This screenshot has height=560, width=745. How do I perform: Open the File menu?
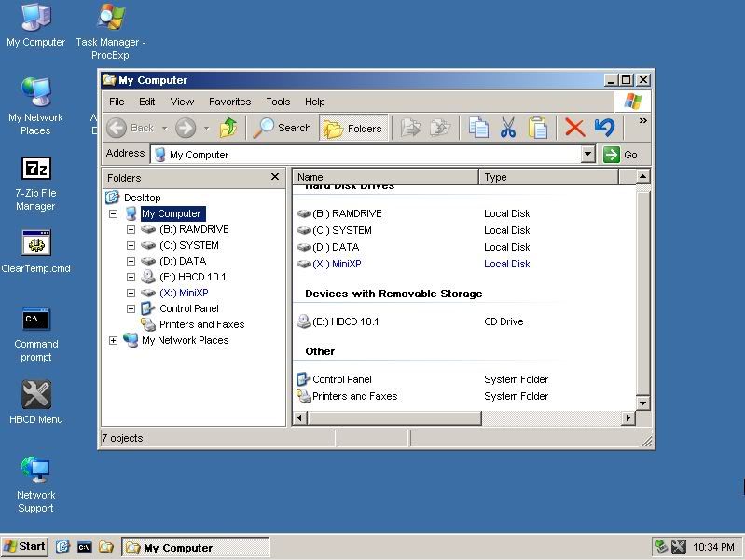[x=117, y=102]
